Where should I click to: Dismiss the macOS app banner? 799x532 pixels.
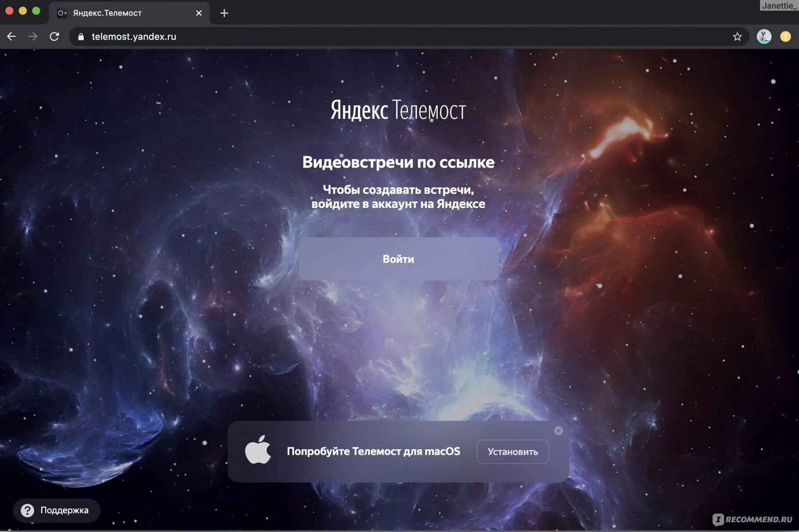558,430
